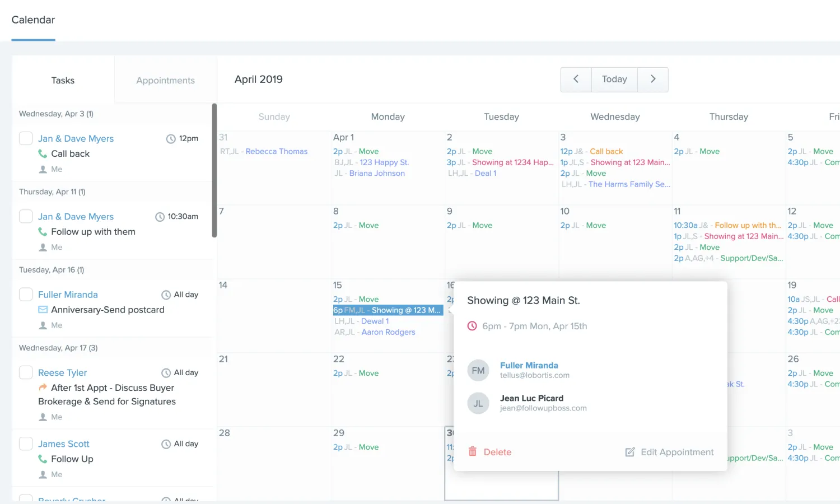This screenshot has height=504, width=840.
Task: Select highlighted 6p Showing @ 123 M event
Action: (388, 310)
